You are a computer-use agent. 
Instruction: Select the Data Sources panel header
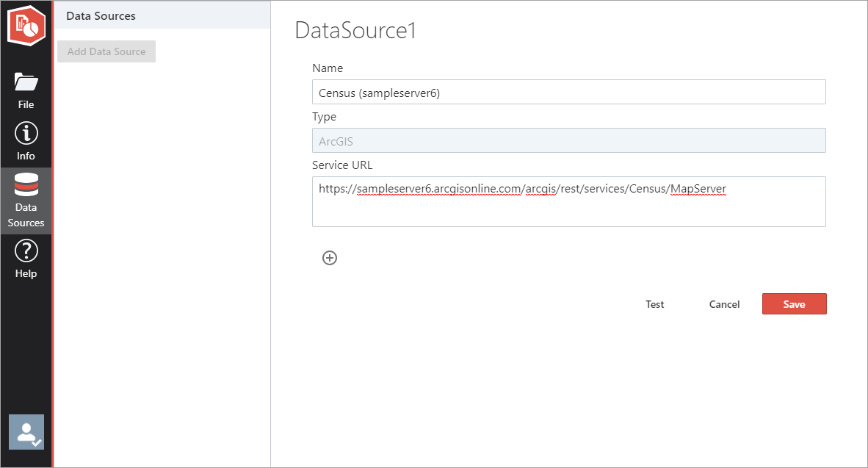tap(101, 15)
